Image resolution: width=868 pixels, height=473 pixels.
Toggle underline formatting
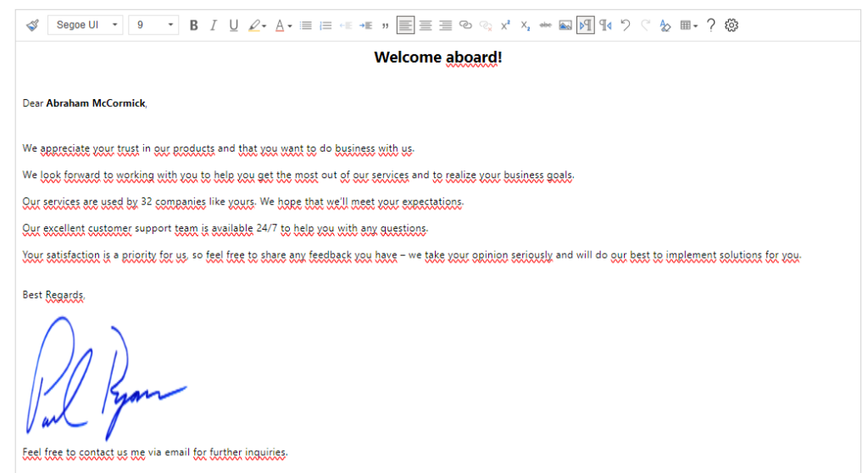(234, 25)
